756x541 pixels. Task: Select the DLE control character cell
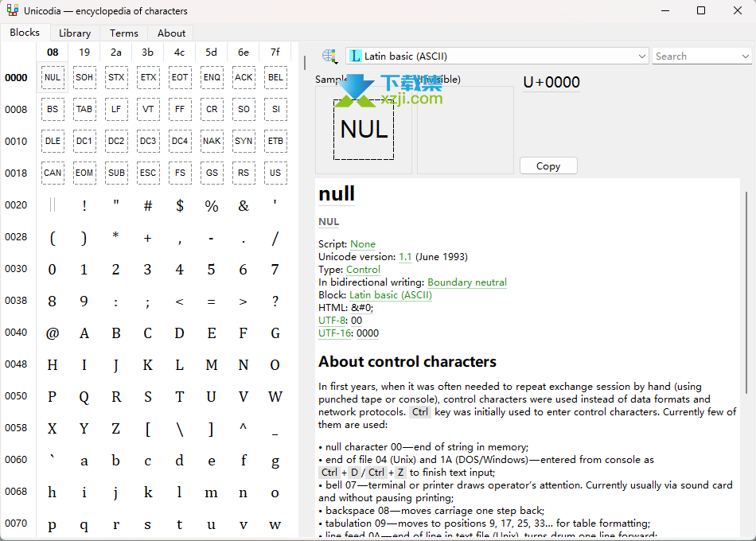[53, 142]
